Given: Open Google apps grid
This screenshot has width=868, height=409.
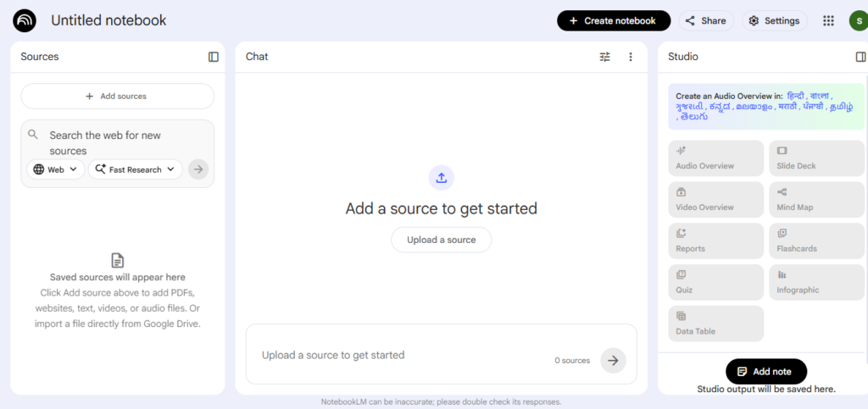Looking at the screenshot, I should pyautogui.click(x=828, y=20).
